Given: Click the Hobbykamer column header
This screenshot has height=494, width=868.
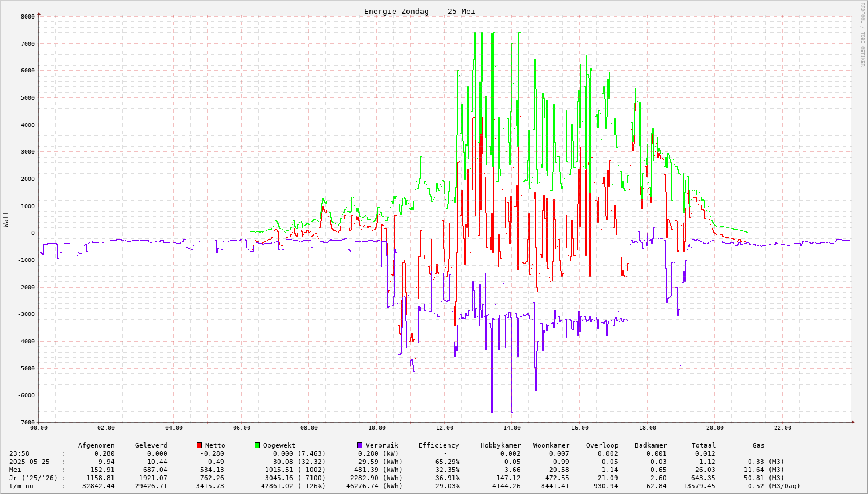Looking at the screenshot, I should 500,445.
